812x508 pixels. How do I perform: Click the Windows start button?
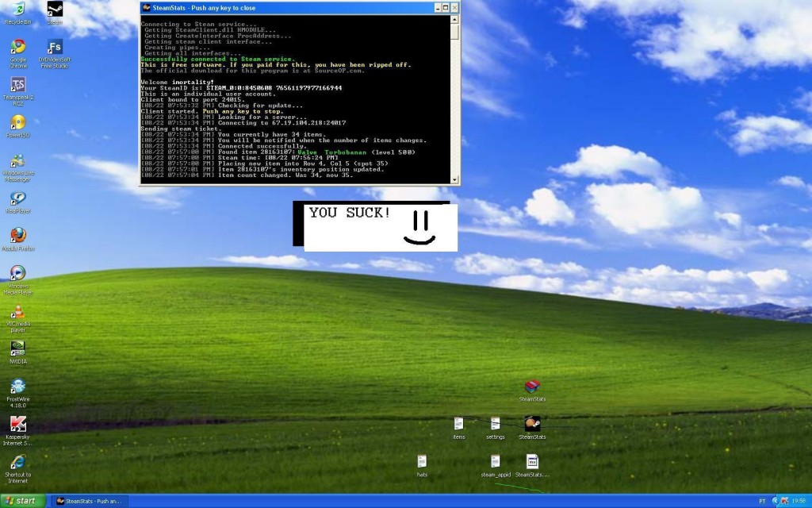23,501
